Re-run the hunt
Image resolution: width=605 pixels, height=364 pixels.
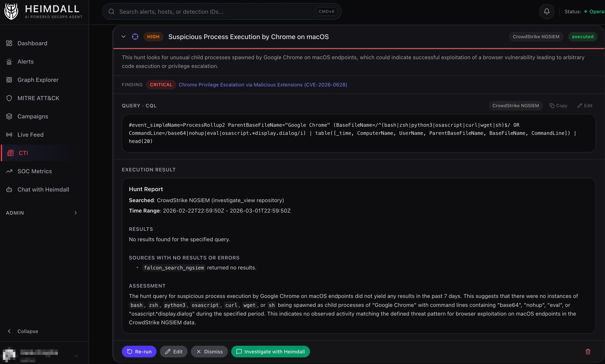point(139,352)
